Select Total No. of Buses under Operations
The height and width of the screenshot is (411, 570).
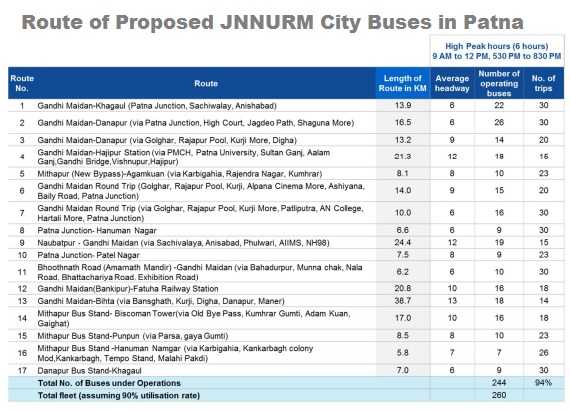click(x=109, y=383)
